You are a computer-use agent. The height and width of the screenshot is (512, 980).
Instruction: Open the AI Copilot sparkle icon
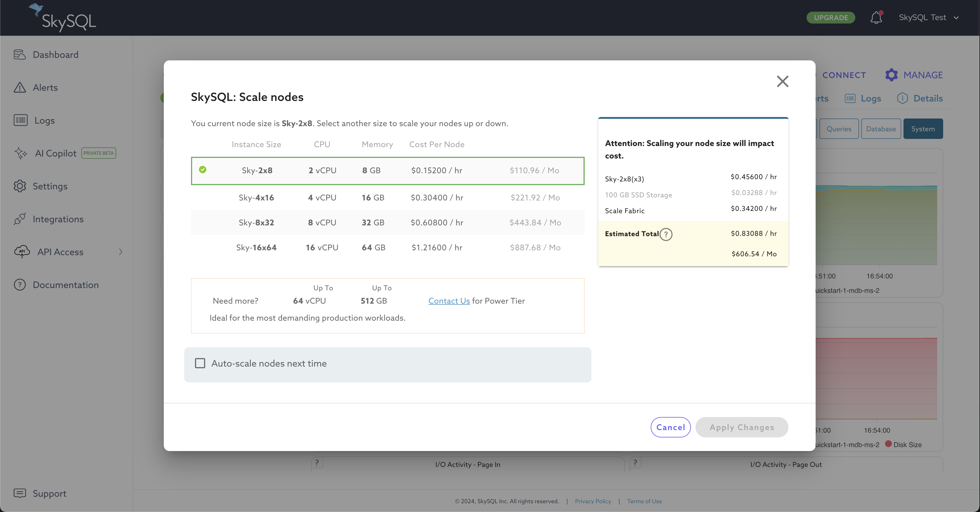pyautogui.click(x=20, y=153)
